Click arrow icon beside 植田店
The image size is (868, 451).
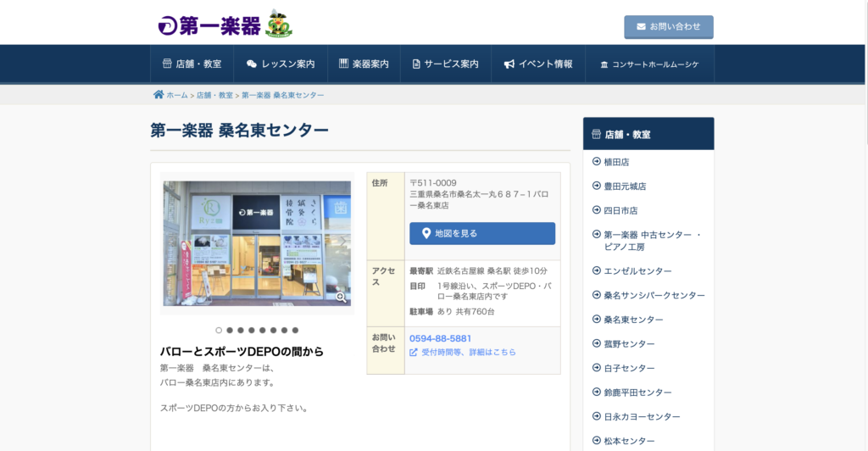coord(596,162)
